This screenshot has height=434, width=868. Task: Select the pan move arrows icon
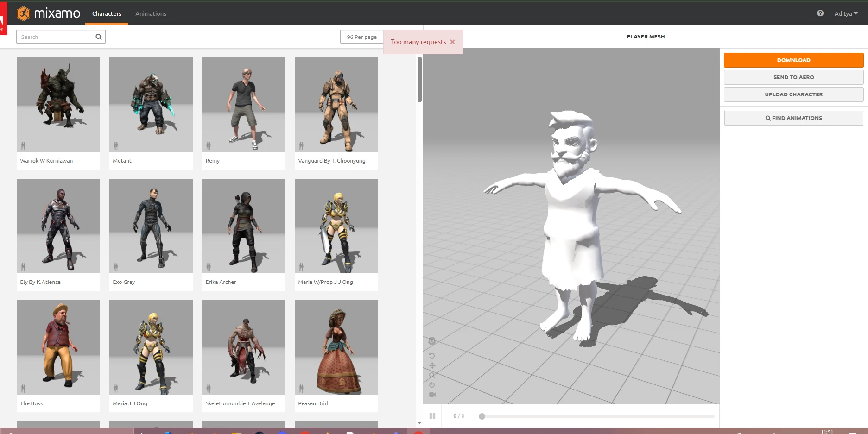432,365
